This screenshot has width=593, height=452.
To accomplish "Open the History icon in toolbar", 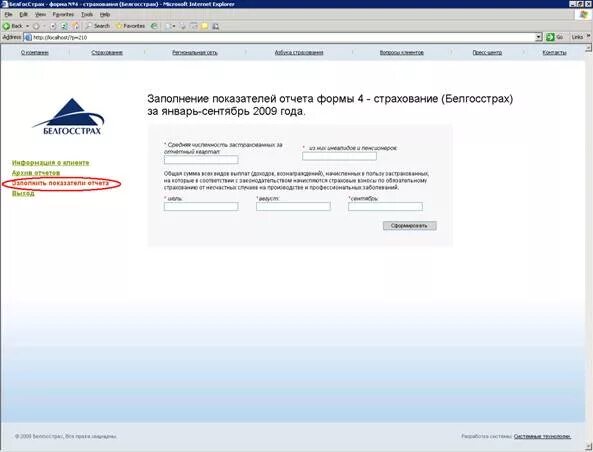I will click(154, 26).
